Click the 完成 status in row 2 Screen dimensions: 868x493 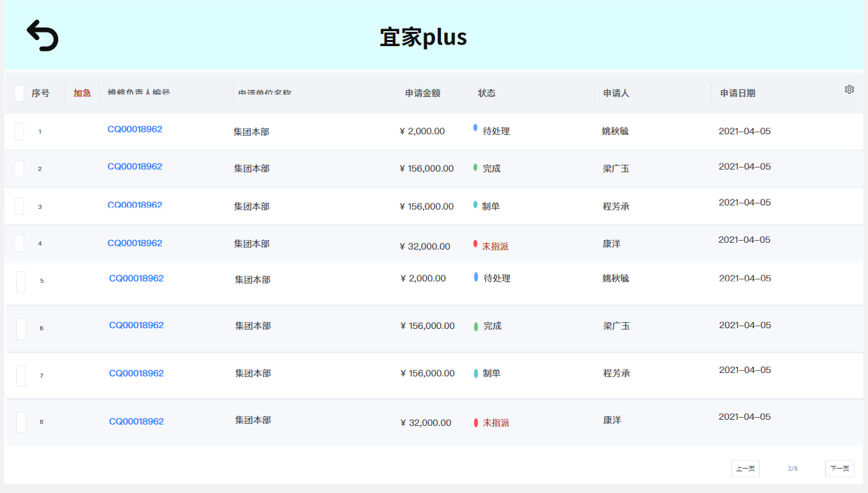(491, 168)
